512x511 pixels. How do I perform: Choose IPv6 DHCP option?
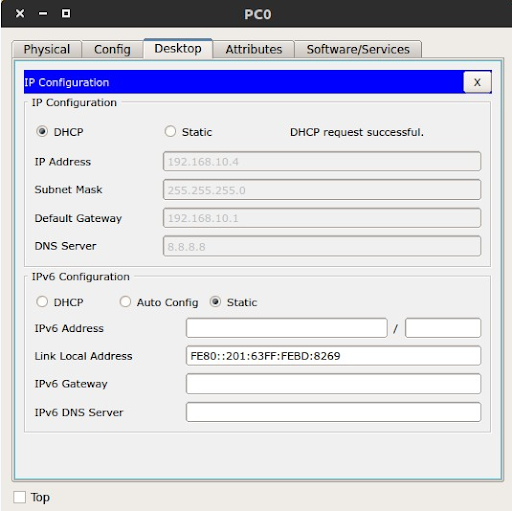(x=42, y=302)
